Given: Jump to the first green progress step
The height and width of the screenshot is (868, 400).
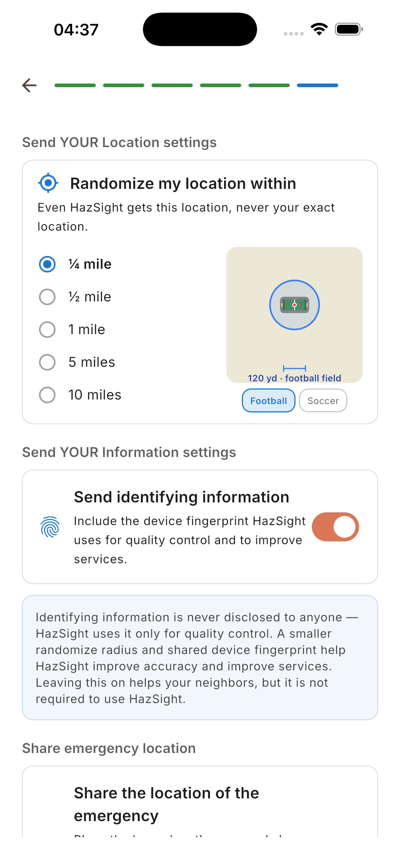Looking at the screenshot, I should pos(75,85).
